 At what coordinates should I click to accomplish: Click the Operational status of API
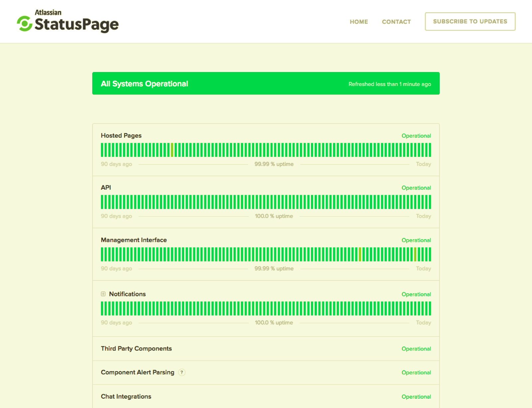pyautogui.click(x=416, y=188)
